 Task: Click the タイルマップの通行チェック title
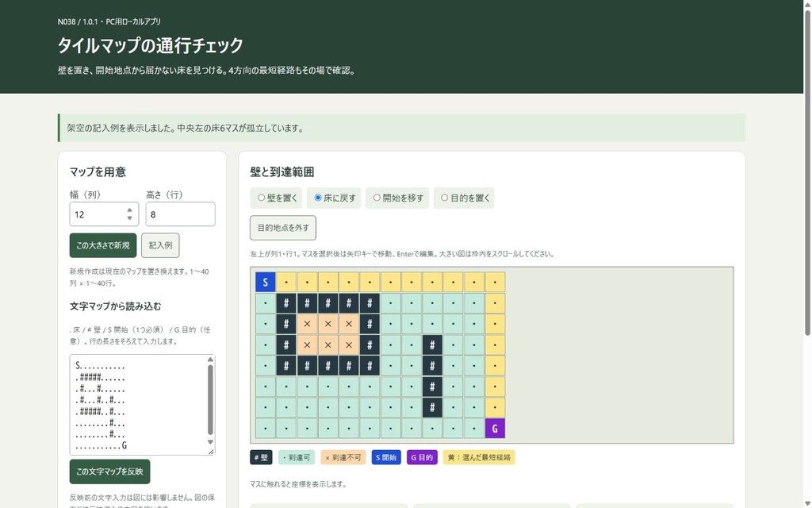point(150,45)
